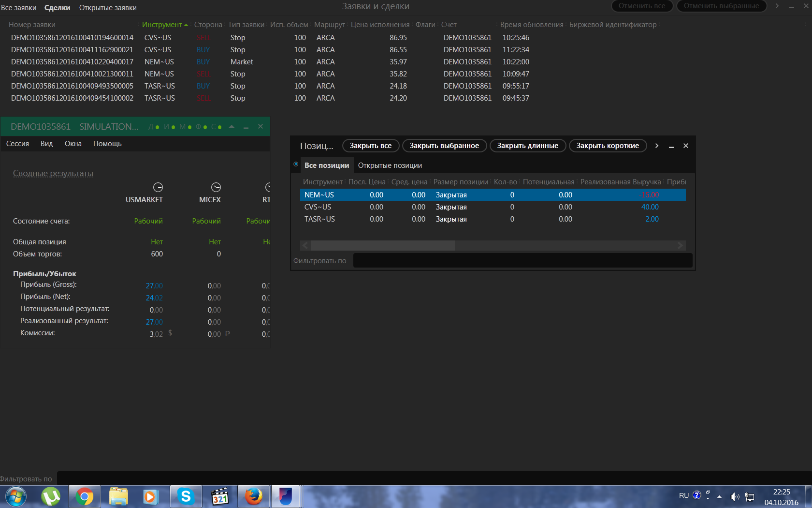Click 'Отменить выбранные' button
Screen dimensions: 812x508
[x=722, y=6]
